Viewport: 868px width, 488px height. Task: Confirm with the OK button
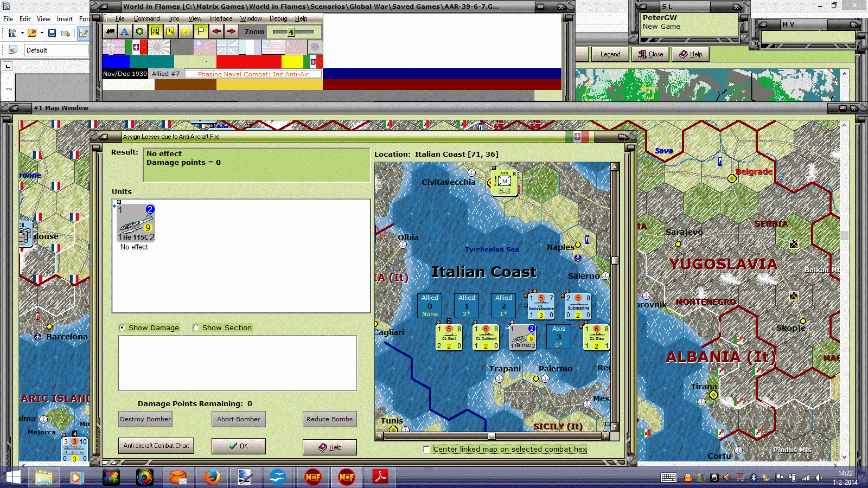(x=238, y=446)
